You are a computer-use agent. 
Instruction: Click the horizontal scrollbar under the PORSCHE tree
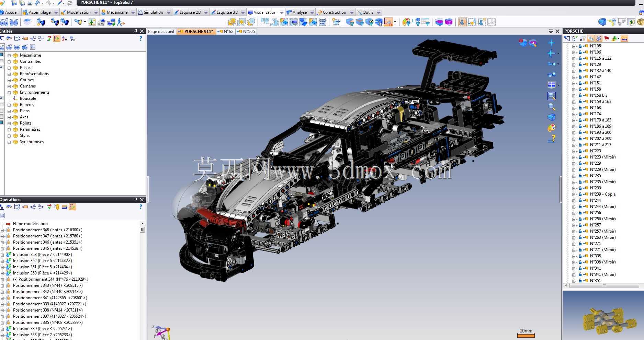pos(603,285)
